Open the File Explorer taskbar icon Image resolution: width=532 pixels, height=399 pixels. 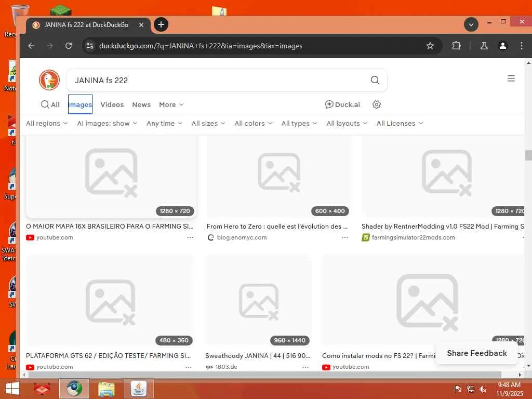pyautogui.click(x=107, y=389)
